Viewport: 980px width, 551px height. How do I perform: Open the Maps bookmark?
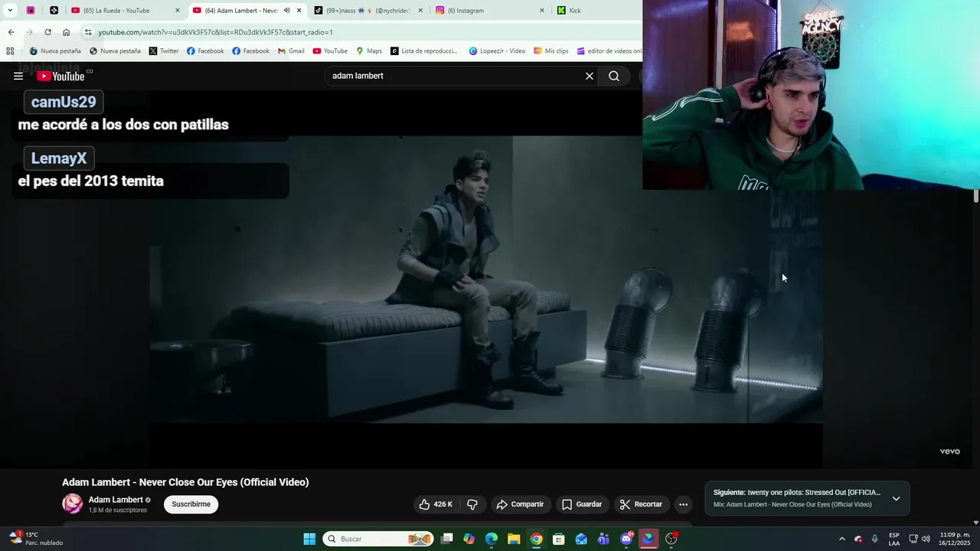point(369,51)
